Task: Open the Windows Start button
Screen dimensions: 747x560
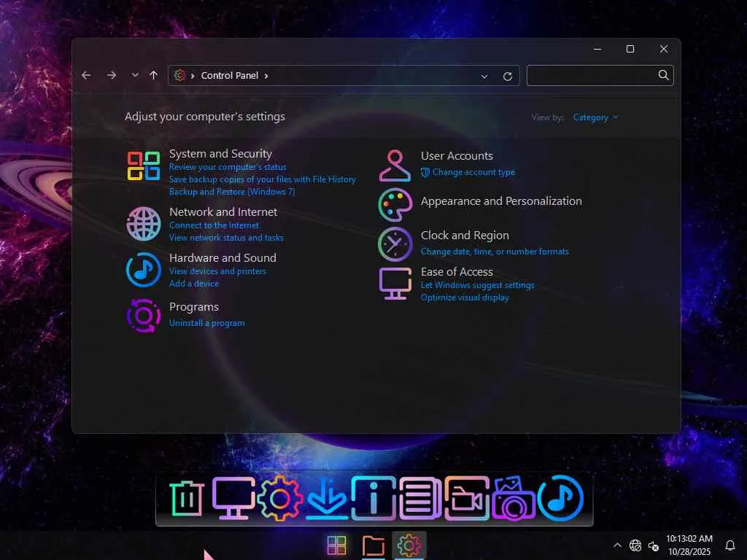Action: tap(337, 545)
